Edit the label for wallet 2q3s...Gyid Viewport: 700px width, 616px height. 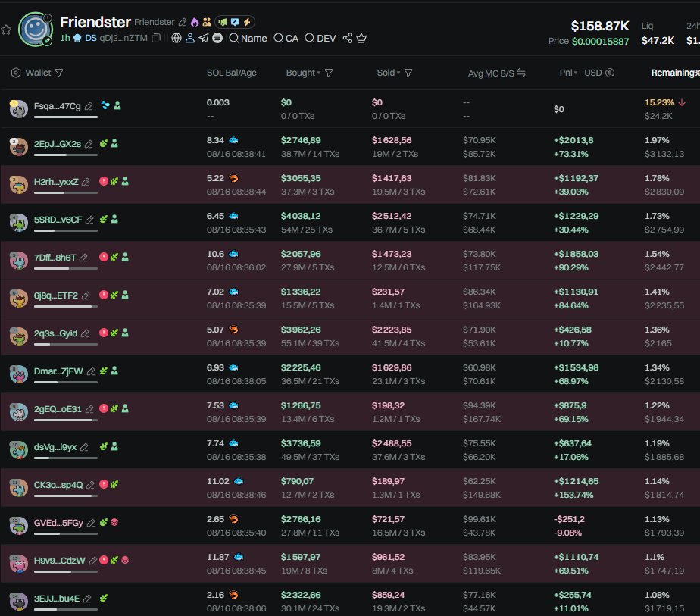point(86,333)
